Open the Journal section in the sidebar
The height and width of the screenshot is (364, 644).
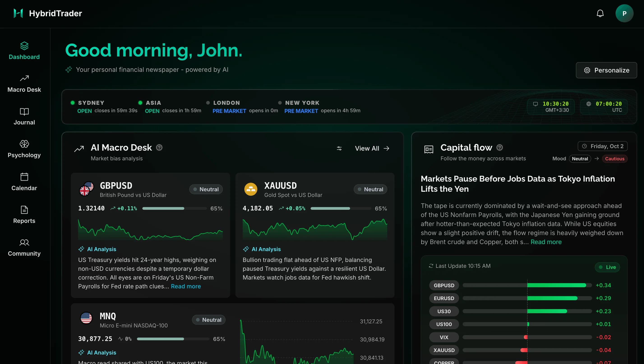coord(24,117)
